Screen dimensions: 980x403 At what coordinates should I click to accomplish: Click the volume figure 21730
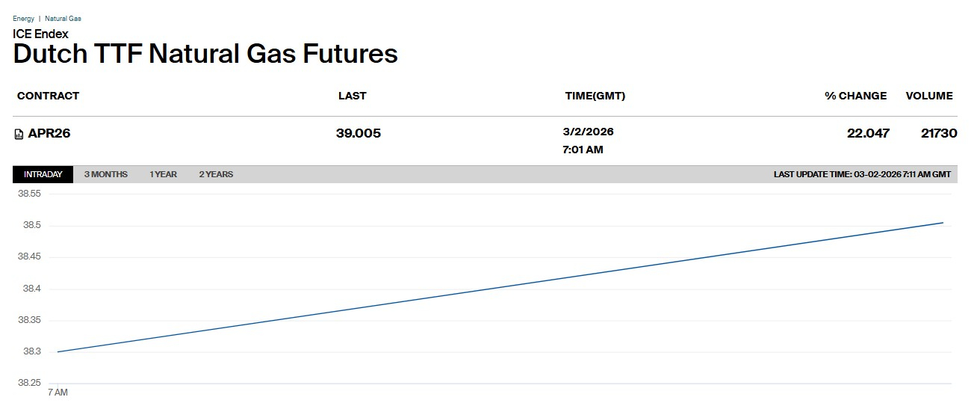point(939,134)
